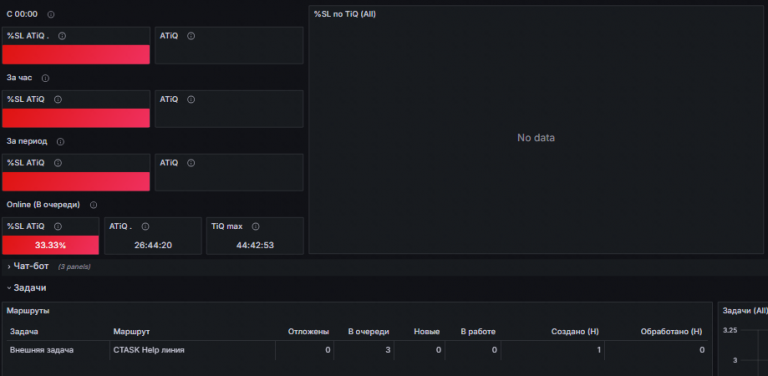The image size is (768, 376).
Task: Sort table by Маршрут column header
Action: pyautogui.click(x=131, y=331)
